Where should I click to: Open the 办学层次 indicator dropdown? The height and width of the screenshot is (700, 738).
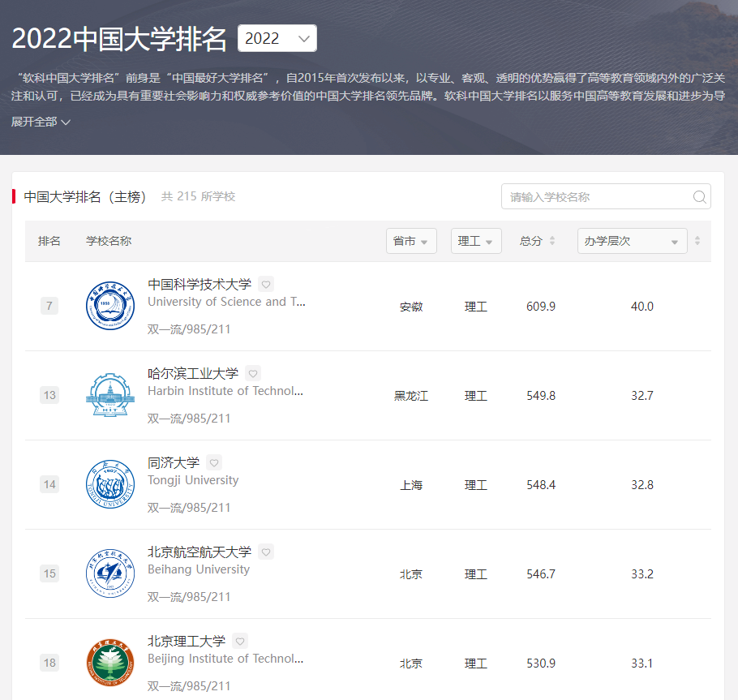click(x=632, y=241)
